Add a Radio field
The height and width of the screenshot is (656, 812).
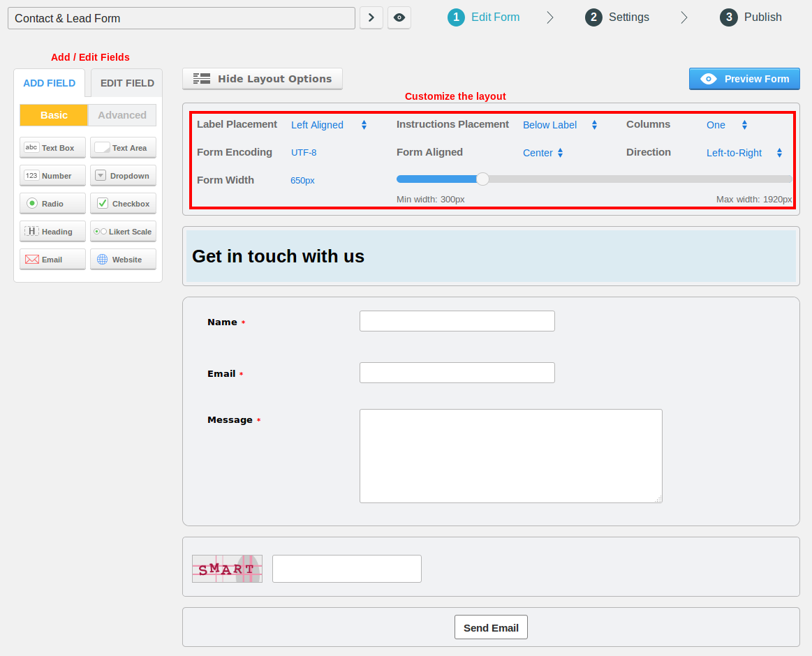coord(52,203)
